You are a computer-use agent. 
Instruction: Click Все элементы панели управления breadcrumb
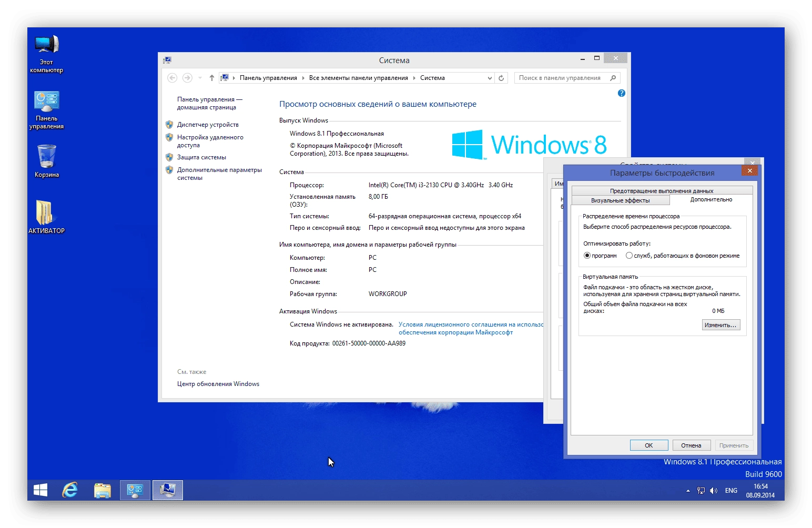(x=359, y=78)
